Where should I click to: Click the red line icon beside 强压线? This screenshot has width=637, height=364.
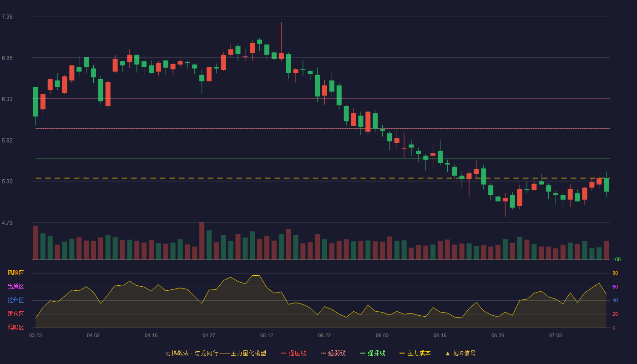click(283, 353)
